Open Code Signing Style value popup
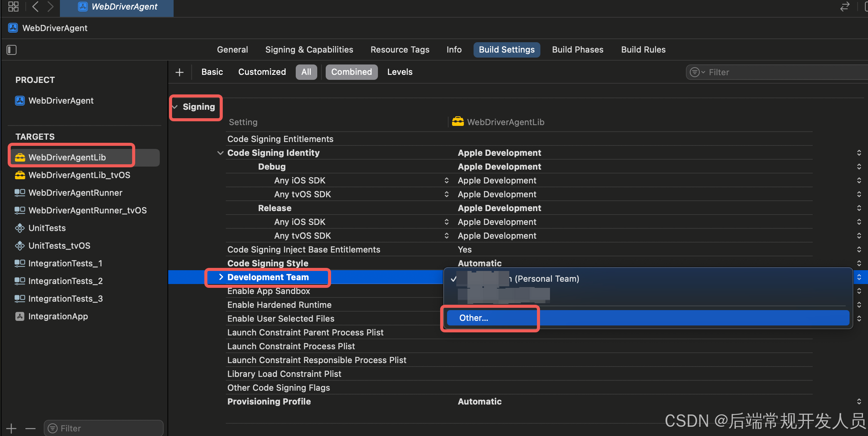 [x=859, y=263]
